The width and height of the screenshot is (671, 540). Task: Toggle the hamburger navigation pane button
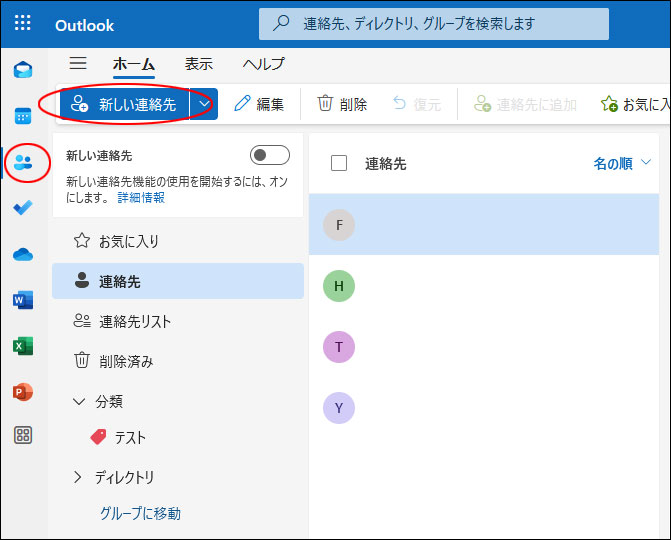(x=78, y=63)
